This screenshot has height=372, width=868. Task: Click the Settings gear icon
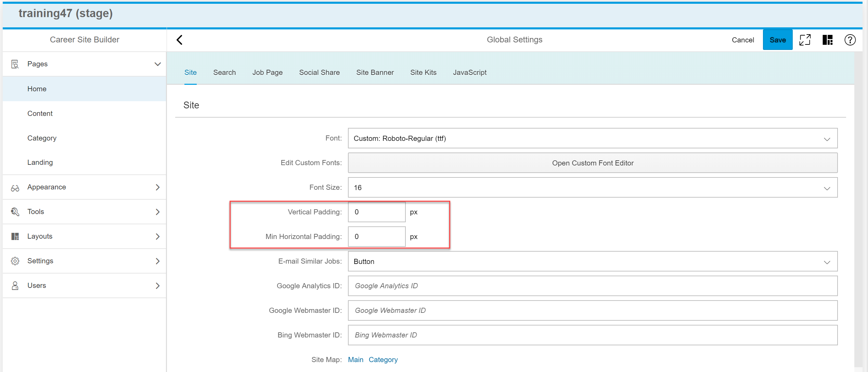pos(15,261)
